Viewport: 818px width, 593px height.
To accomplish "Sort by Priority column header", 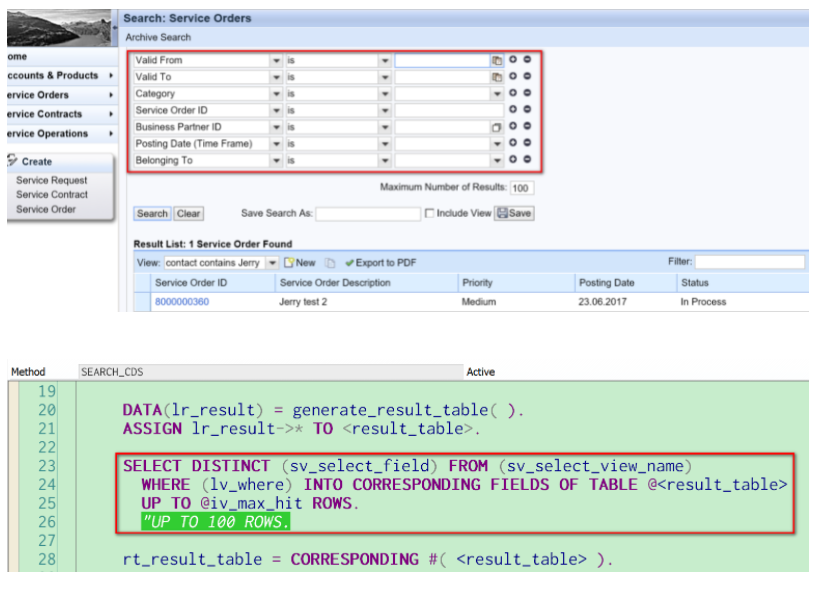I will (477, 283).
